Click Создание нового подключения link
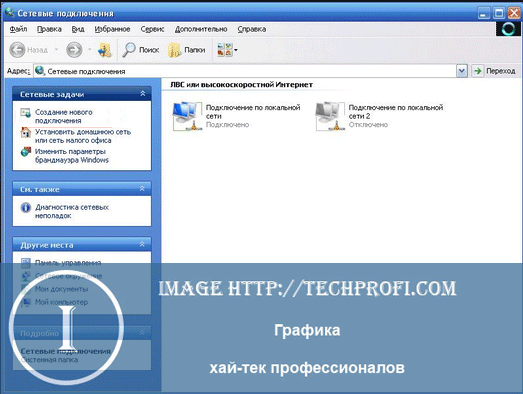This screenshot has width=523, height=394. [x=63, y=116]
